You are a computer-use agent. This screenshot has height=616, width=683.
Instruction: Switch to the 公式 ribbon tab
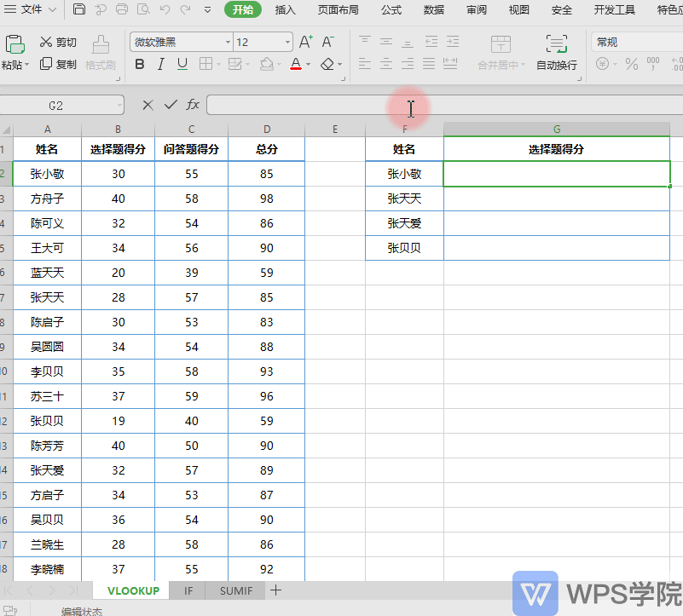coord(391,9)
